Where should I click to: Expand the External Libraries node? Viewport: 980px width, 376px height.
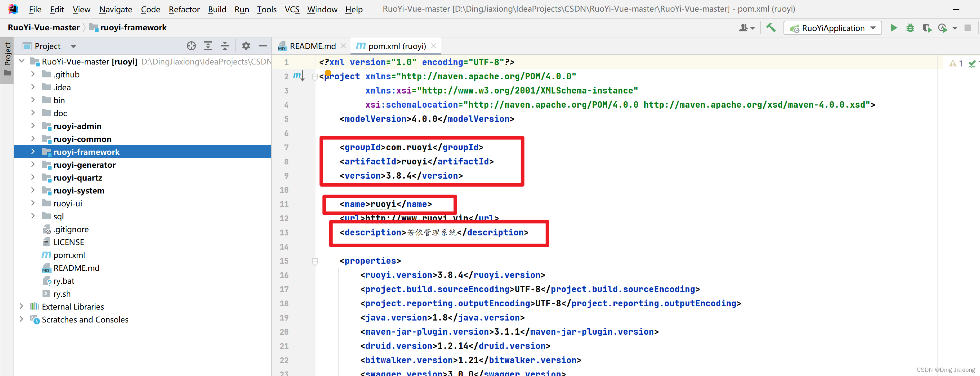click(22, 306)
